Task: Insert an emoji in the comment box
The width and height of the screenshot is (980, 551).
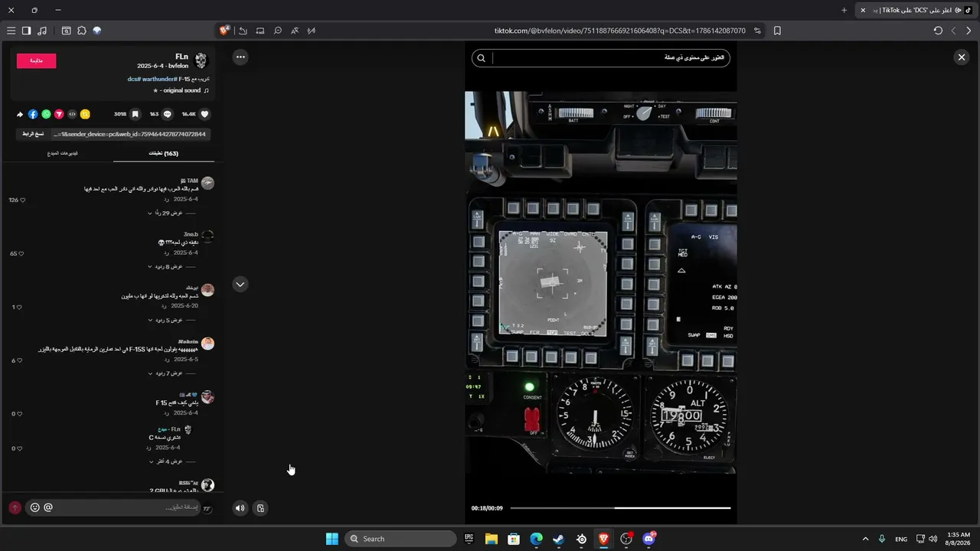Action: [x=34, y=507]
